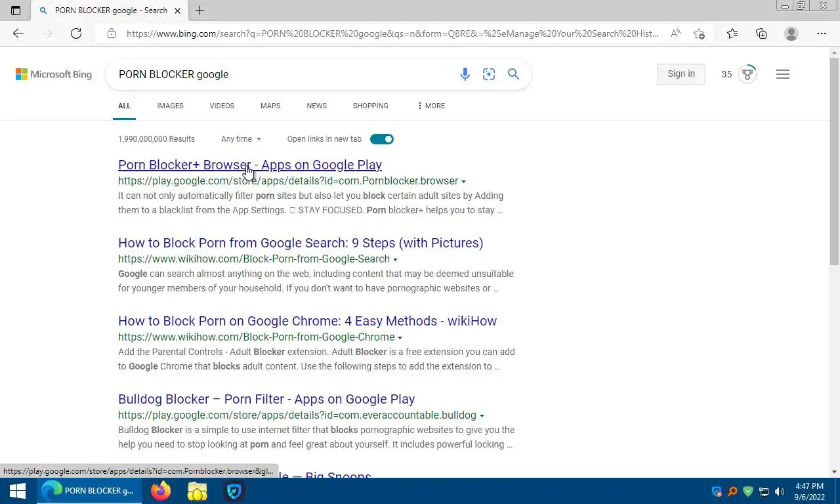Image resolution: width=840 pixels, height=504 pixels.
Task: Expand the Any time filter dropdown
Action: click(x=241, y=139)
